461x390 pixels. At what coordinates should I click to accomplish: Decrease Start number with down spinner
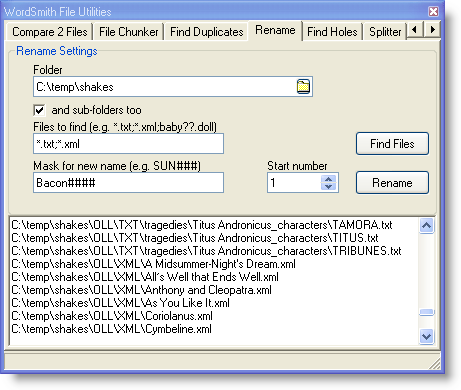[328, 186]
